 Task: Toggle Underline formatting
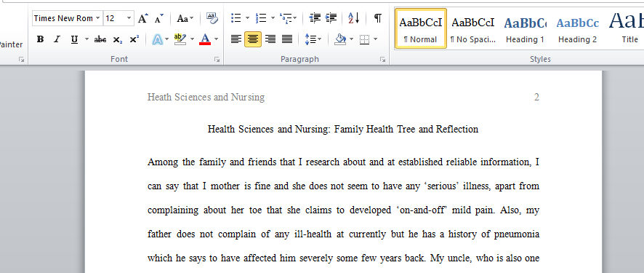(x=74, y=39)
